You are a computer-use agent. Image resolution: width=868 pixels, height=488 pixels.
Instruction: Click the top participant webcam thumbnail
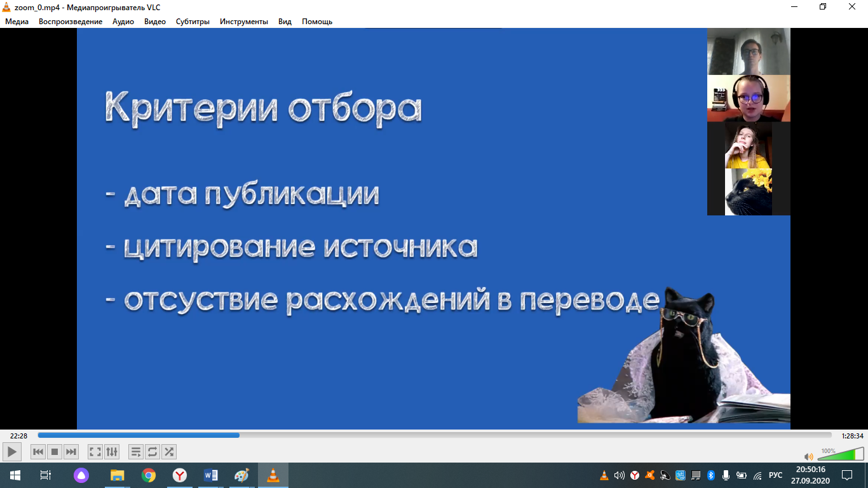click(749, 51)
